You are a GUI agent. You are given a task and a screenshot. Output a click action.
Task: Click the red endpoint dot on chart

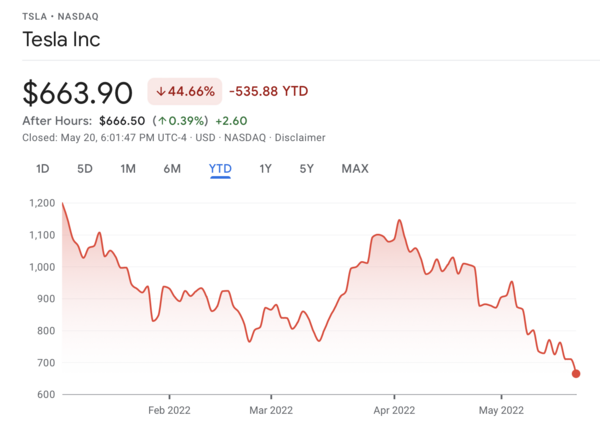[x=576, y=374]
